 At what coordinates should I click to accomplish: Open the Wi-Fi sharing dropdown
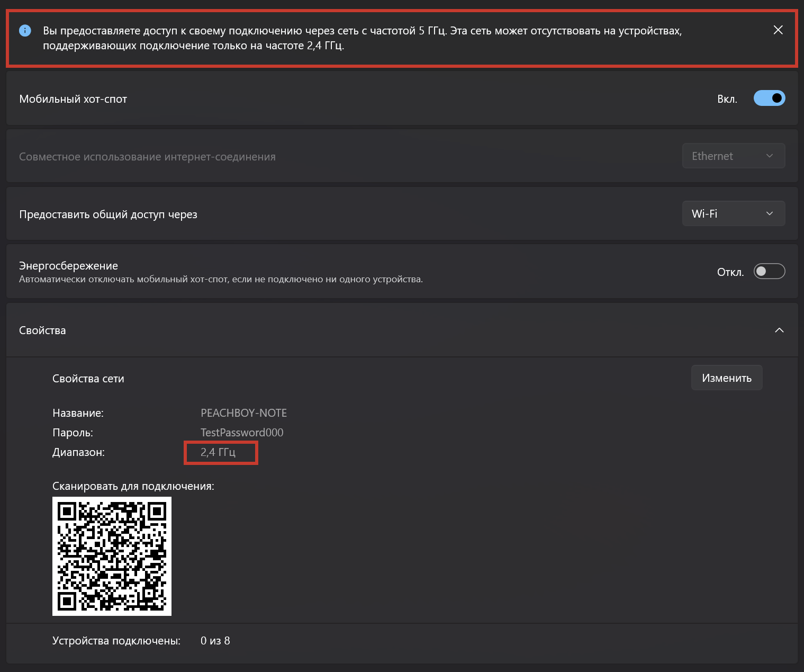[733, 214]
